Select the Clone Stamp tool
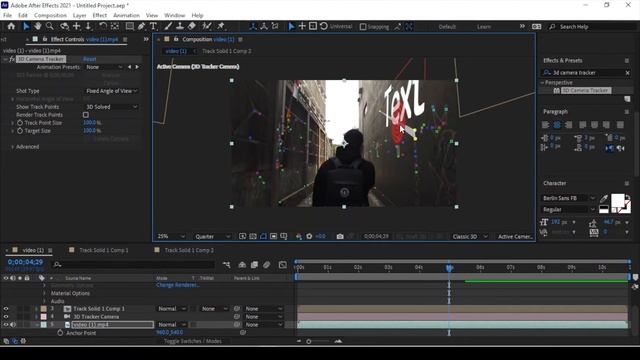Screen dimensions: 640x360 pos(180,26)
